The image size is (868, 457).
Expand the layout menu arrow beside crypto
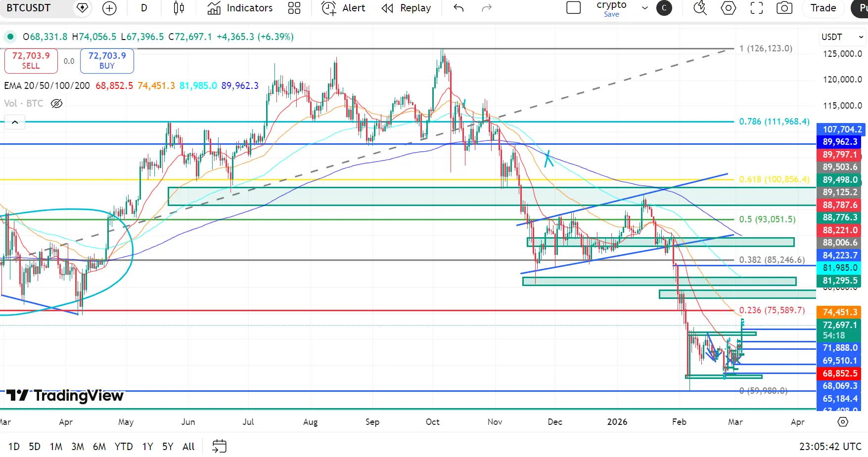(x=645, y=8)
